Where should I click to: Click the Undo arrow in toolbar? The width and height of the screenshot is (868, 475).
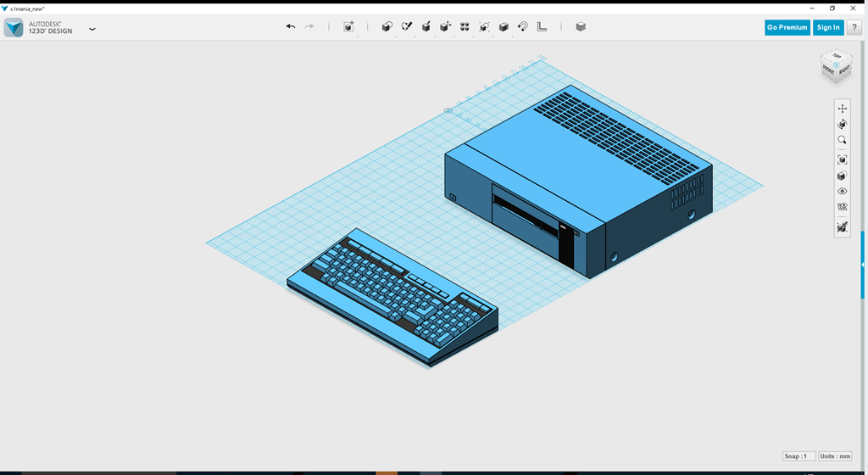[291, 27]
